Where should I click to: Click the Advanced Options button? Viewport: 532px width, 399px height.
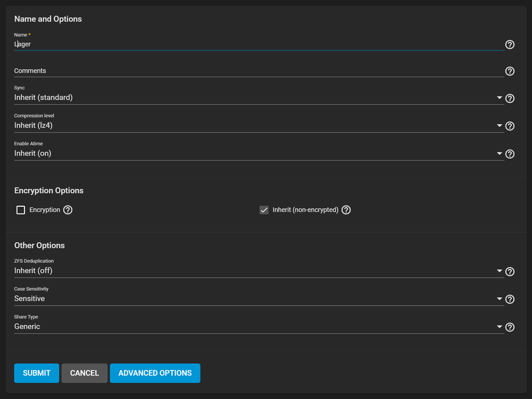pos(155,373)
